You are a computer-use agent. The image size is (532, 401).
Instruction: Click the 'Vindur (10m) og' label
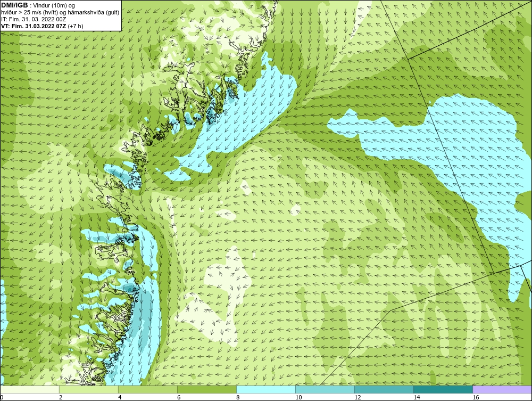click(55, 5)
